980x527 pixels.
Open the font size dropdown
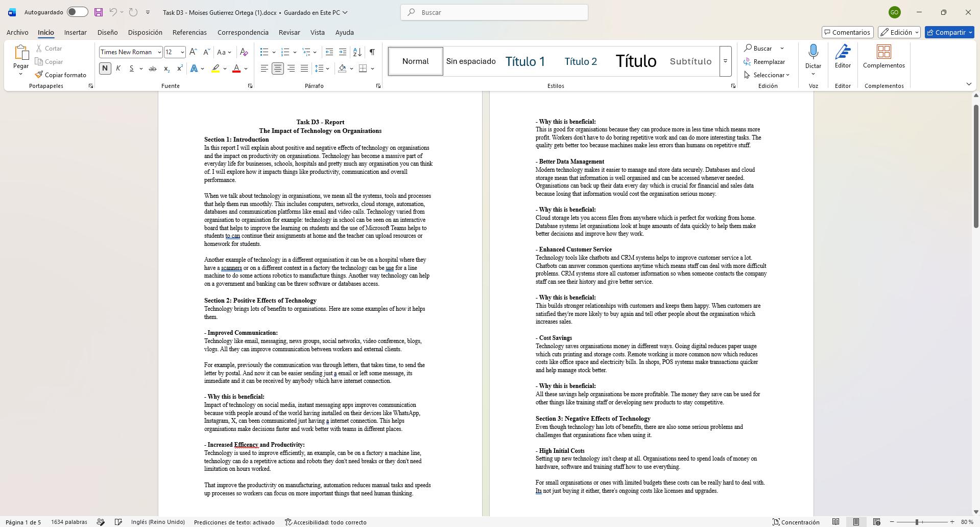pyautogui.click(x=182, y=52)
